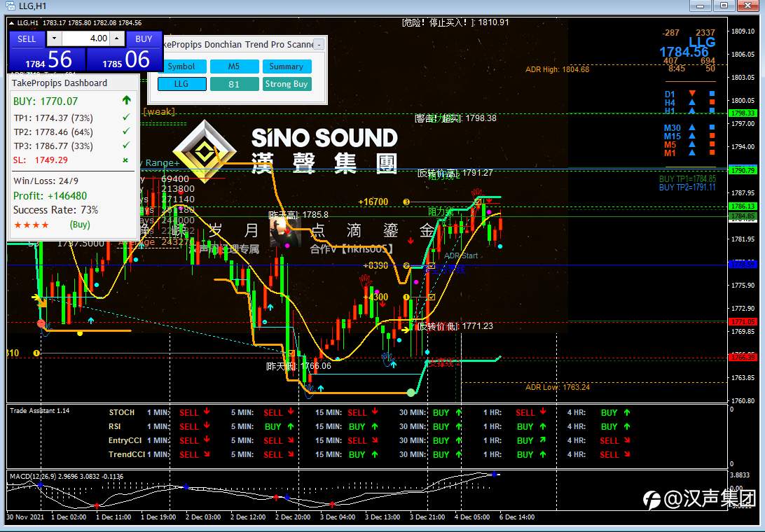The height and width of the screenshot is (532, 765).
Task: Click the TakePropips Dashboard title bar
Action: [x=74, y=83]
